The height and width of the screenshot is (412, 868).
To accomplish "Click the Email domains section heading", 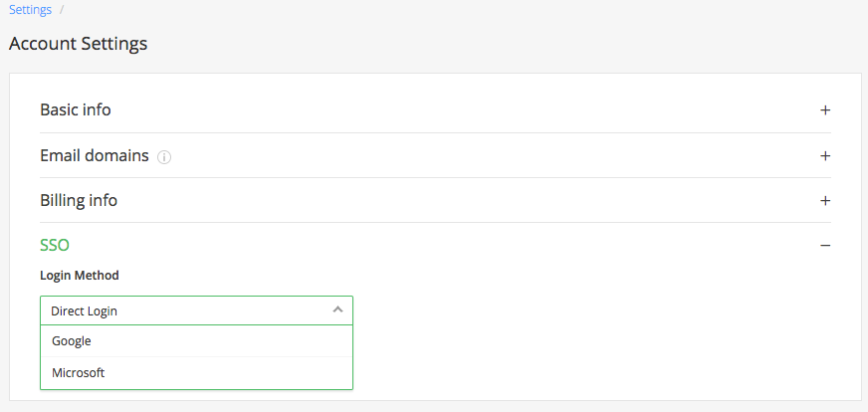I will (95, 155).
